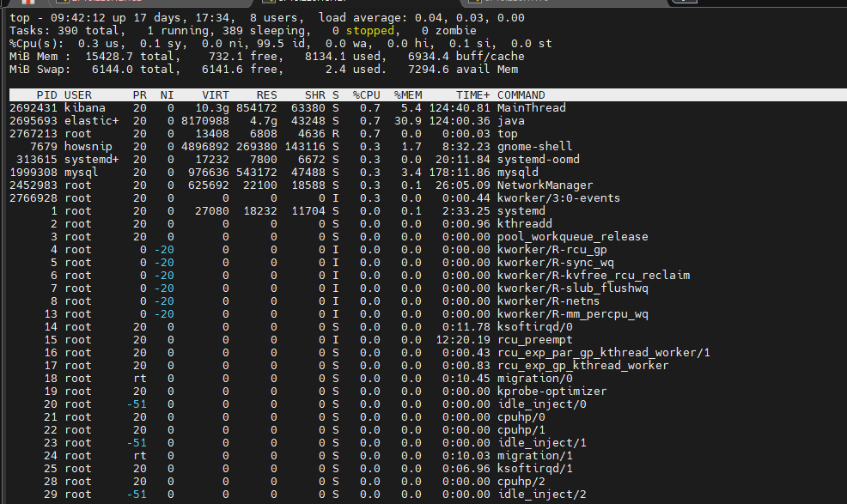Click the idle_inject/2 process name
Viewport: 847px width, 504px height.
[542, 495]
